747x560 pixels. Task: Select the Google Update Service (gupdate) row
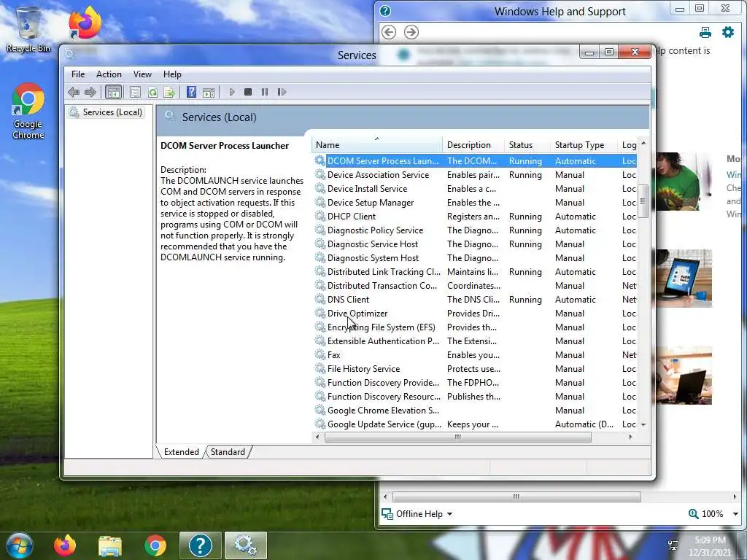pos(475,424)
